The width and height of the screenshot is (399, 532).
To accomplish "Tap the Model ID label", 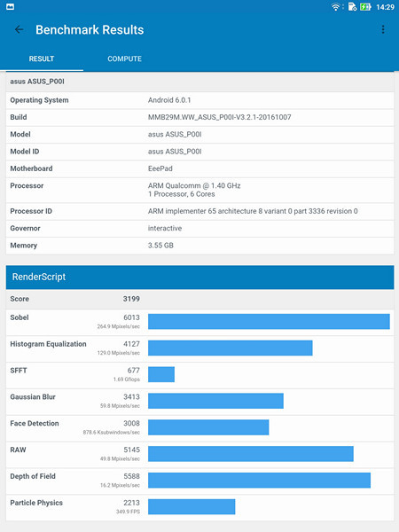I will tap(25, 152).
